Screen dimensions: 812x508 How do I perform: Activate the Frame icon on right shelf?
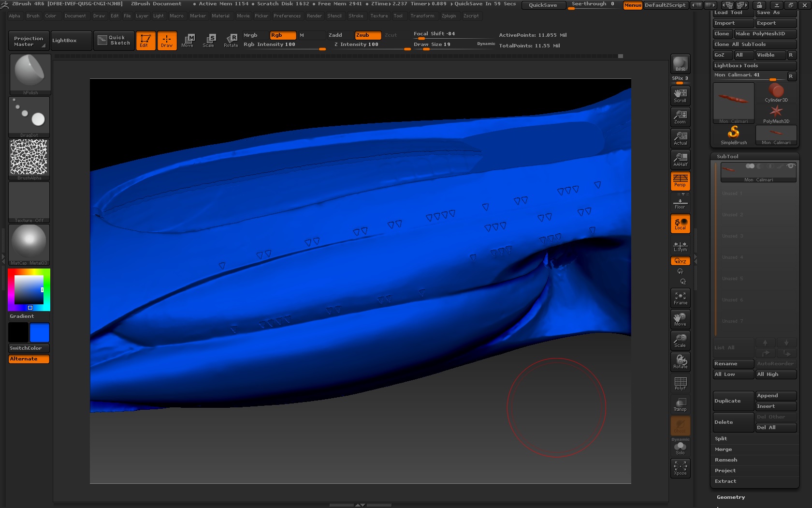680,298
